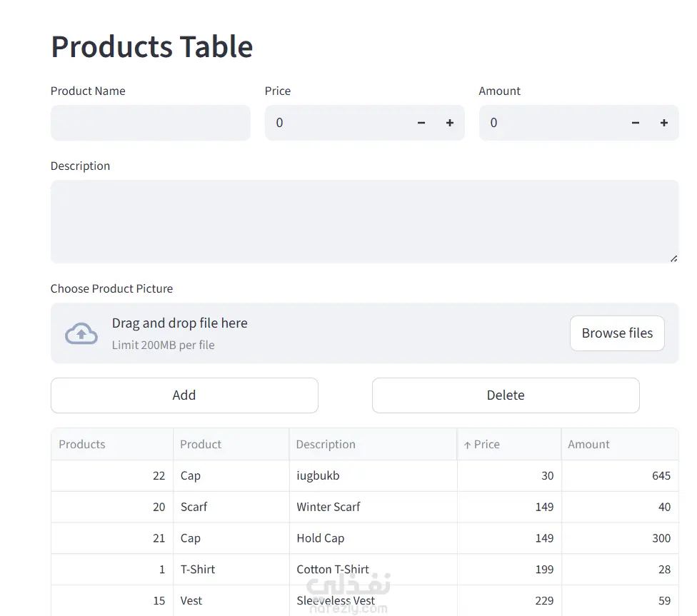Open Browse files dialog
Screen dimensions: 697x616
[617, 333]
